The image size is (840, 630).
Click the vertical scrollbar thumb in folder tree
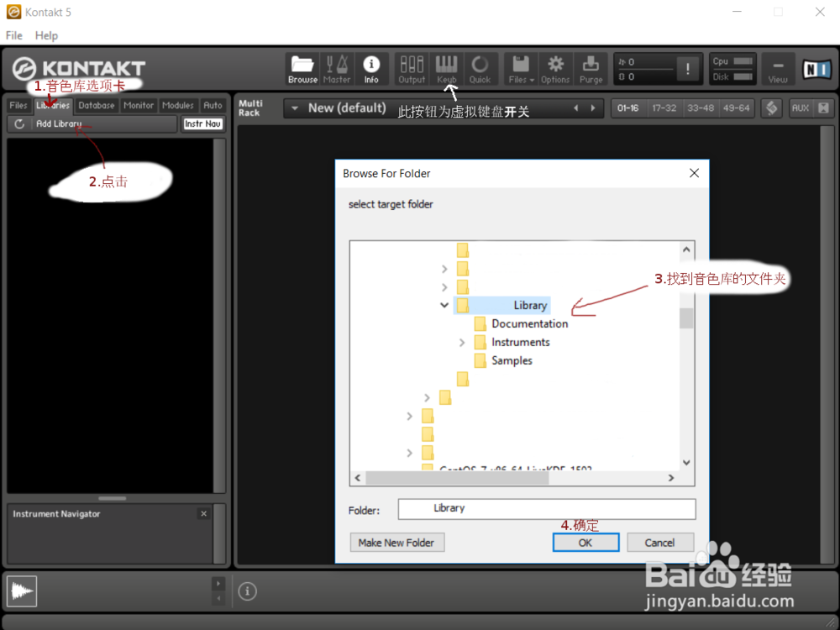coord(686,318)
